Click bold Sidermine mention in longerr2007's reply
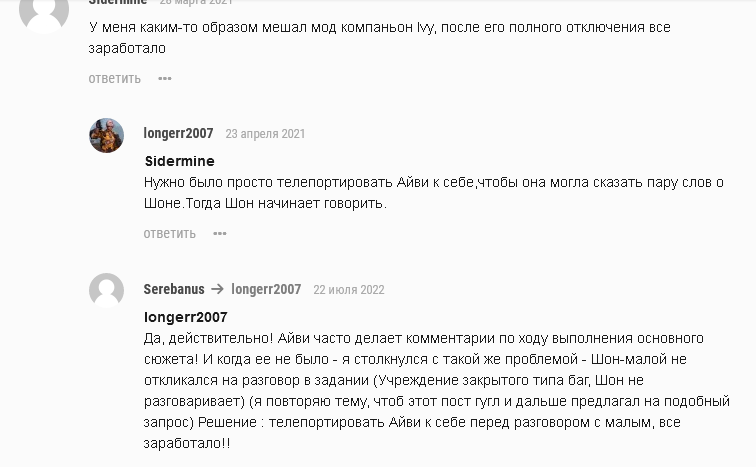This screenshot has width=756, height=467. tap(179, 161)
